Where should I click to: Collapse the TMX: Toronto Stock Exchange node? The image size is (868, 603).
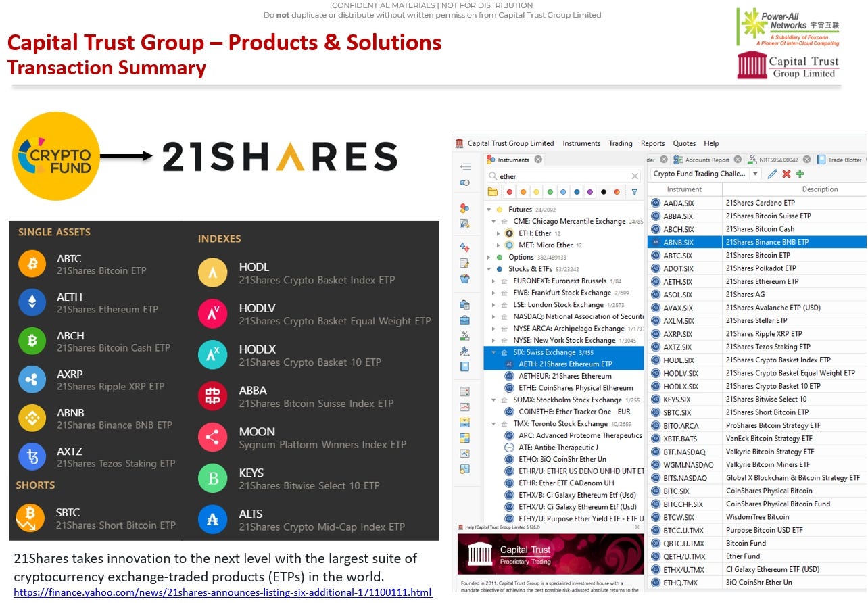pos(493,424)
